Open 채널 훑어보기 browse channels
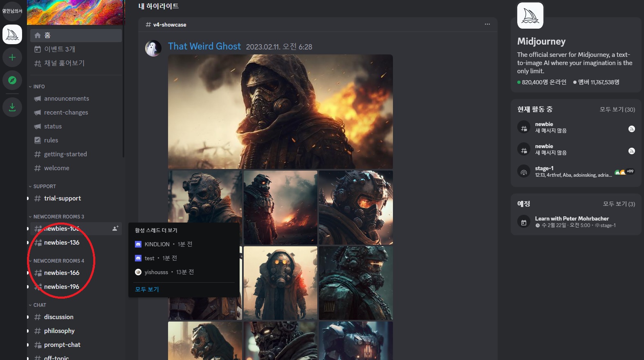 [x=76, y=63]
